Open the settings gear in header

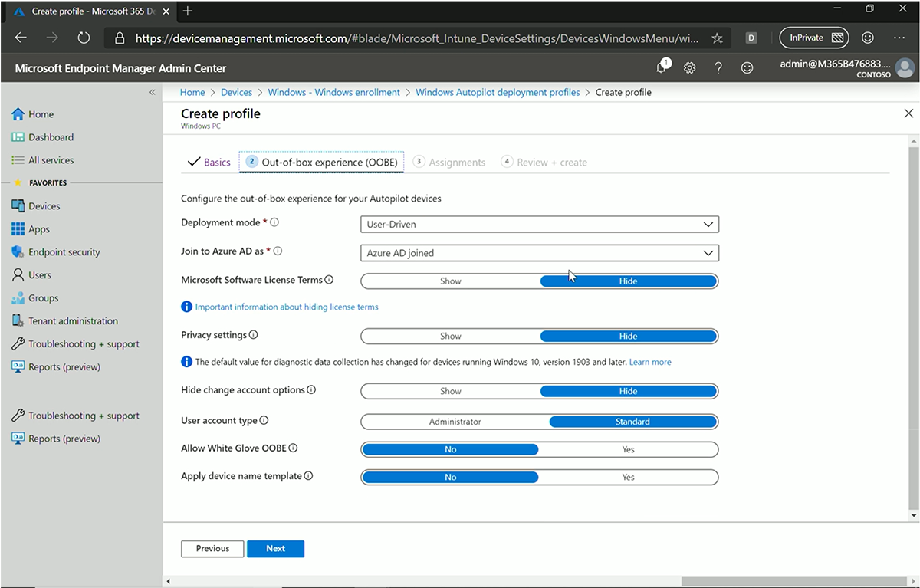coord(689,68)
